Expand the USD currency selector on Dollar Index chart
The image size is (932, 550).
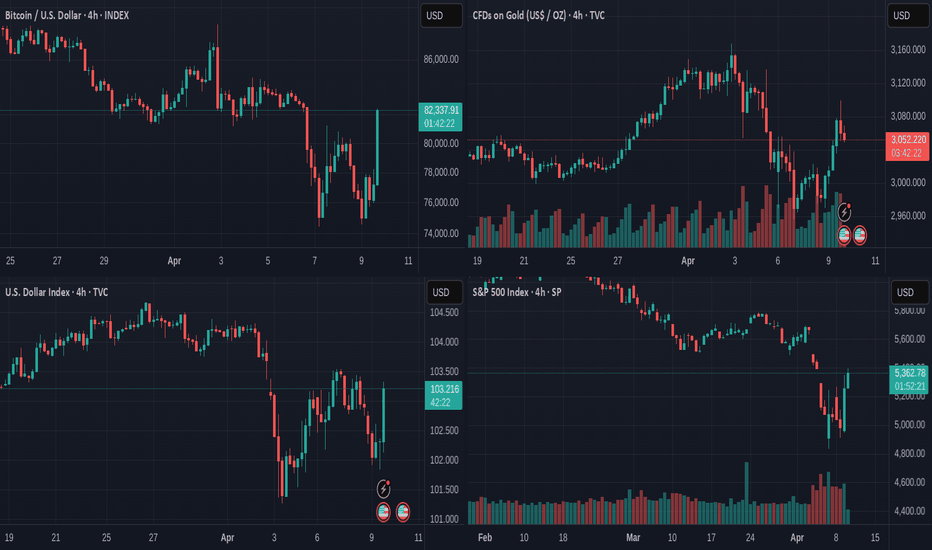tap(445, 292)
